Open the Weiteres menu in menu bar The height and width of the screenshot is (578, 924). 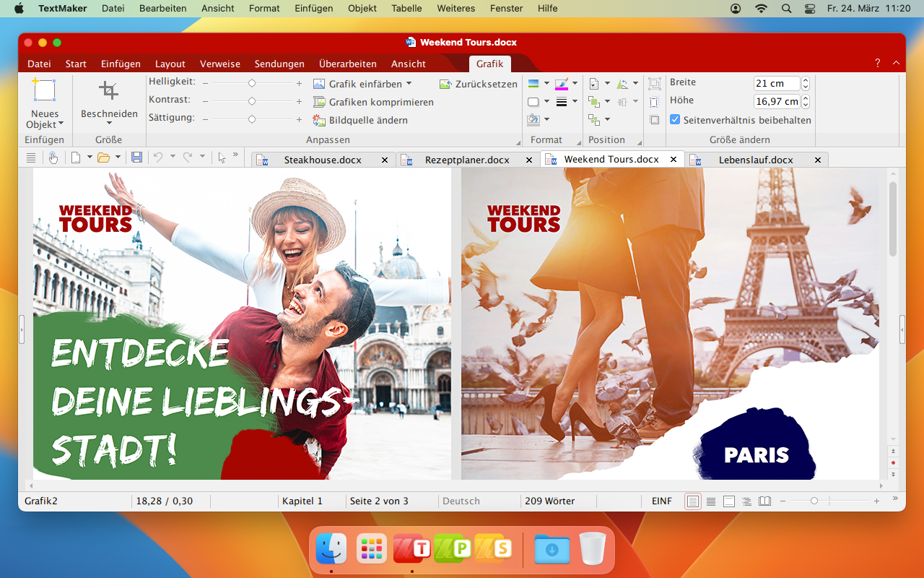click(456, 9)
